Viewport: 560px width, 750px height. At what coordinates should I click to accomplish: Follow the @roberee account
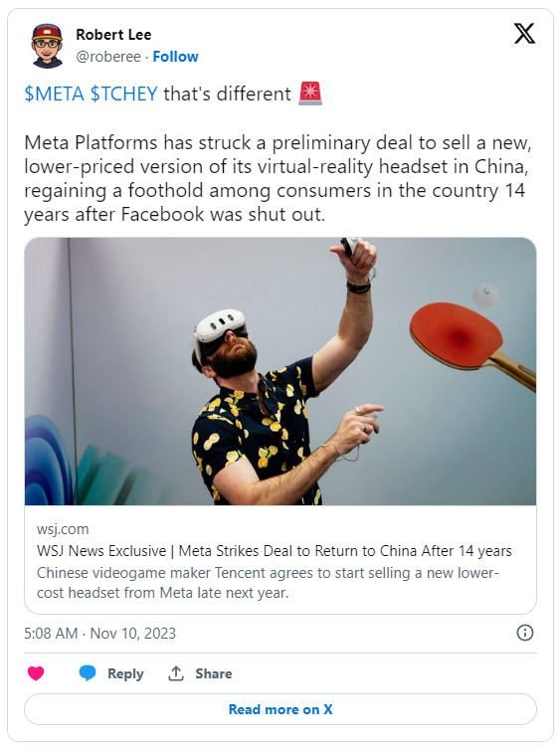point(175,57)
